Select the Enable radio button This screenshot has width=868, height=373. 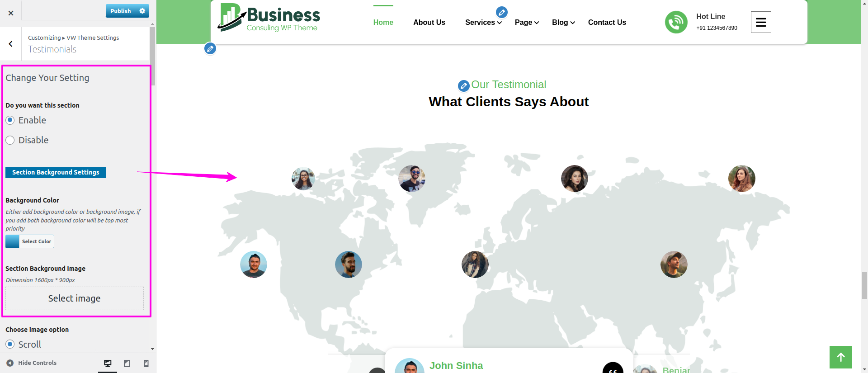pos(10,120)
